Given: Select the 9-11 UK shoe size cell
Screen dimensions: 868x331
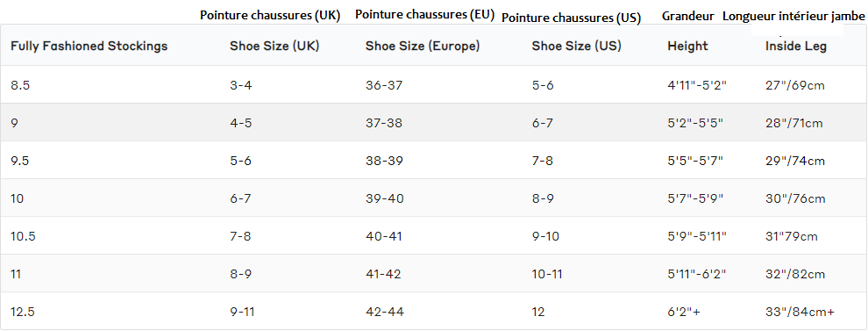Looking at the screenshot, I should click(x=242, y=312).
